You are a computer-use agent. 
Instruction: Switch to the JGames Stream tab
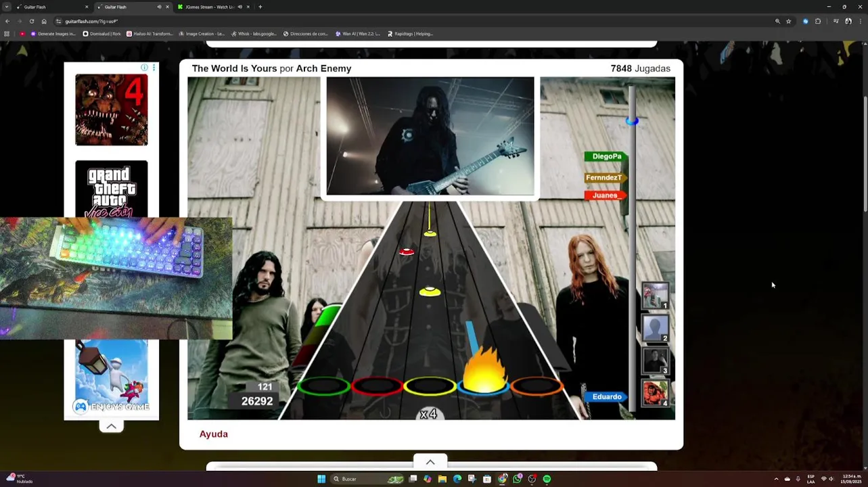coord(212,7)
